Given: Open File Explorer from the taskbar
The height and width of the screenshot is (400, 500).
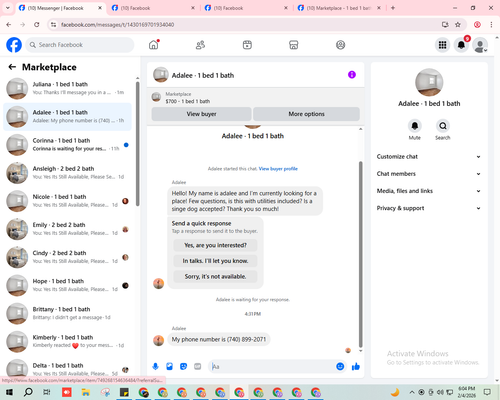Looking at the screenshot, I should click(x=86, y=392).
